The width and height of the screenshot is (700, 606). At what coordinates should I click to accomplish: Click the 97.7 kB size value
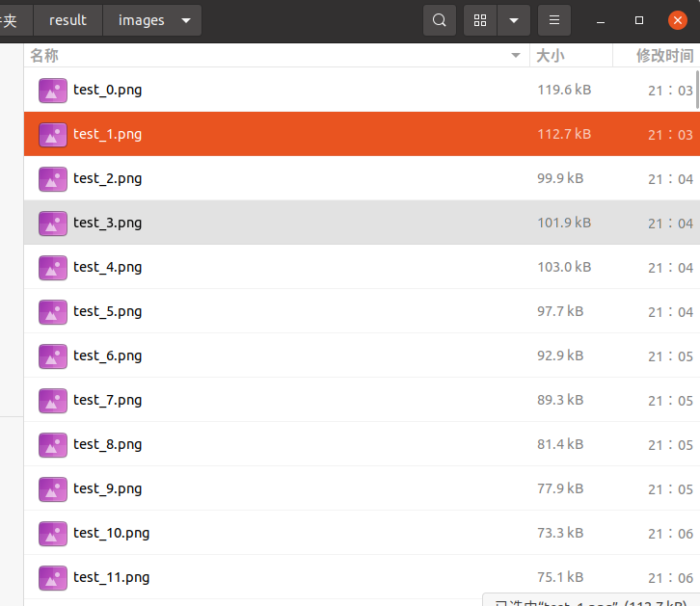560,311
